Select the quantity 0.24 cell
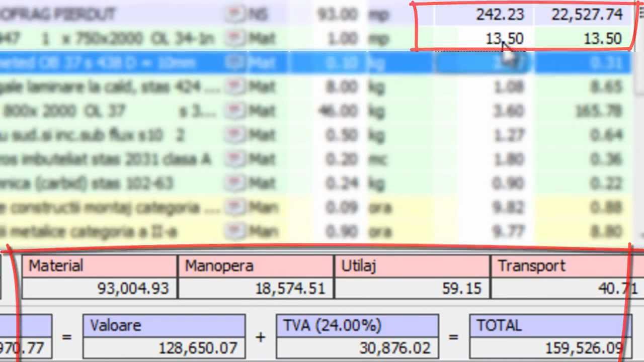Image resolution: width=644 pixels, height=362 pixels. [328, 184]
